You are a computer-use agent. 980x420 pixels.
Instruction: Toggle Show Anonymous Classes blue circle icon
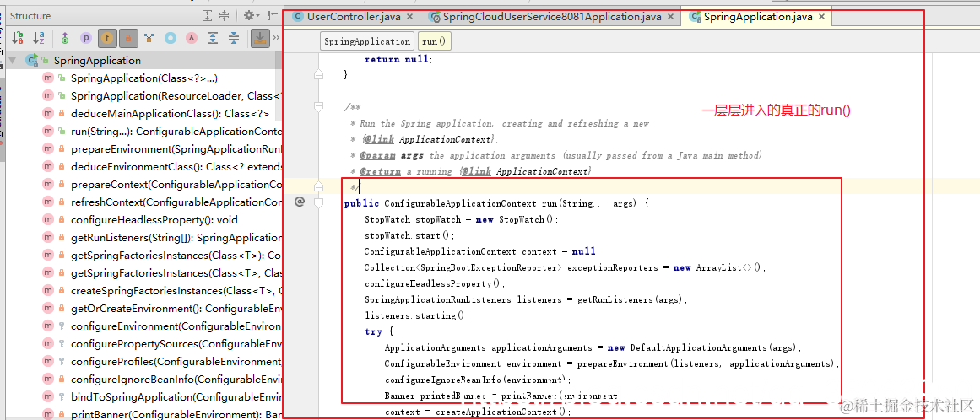(170, 38)
